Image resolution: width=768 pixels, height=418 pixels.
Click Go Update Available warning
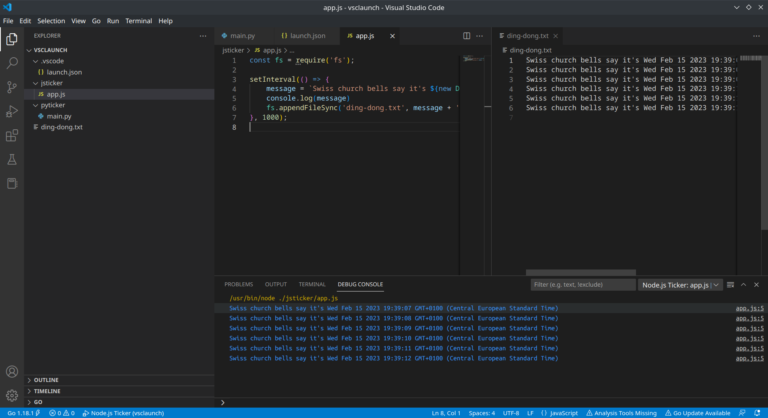(x=697, y=413)
